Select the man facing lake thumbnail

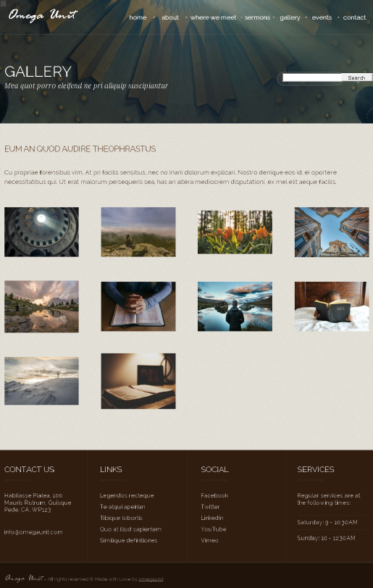pyautogui.click(x=235, y=306)
